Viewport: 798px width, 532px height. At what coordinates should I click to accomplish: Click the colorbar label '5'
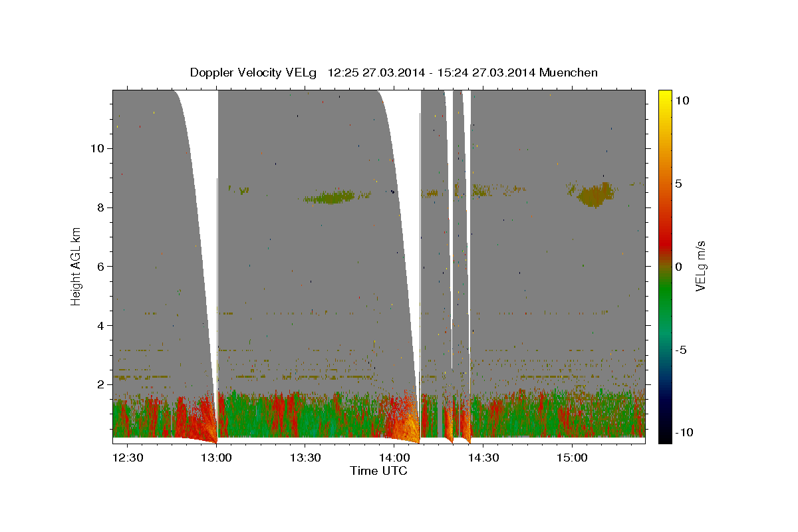click(x=679, y=183)
